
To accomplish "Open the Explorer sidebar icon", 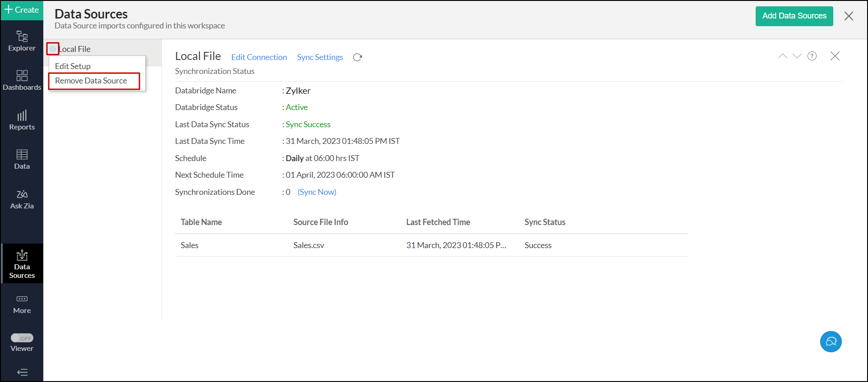I will point(22,41).
